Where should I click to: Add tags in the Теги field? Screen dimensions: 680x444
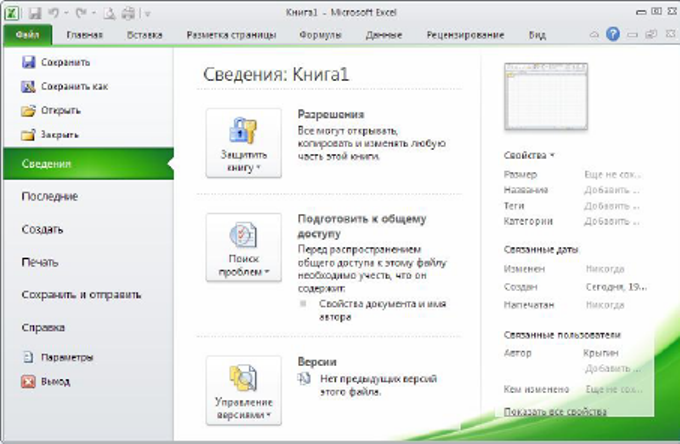pyautogui.click(x=611, y=206)
